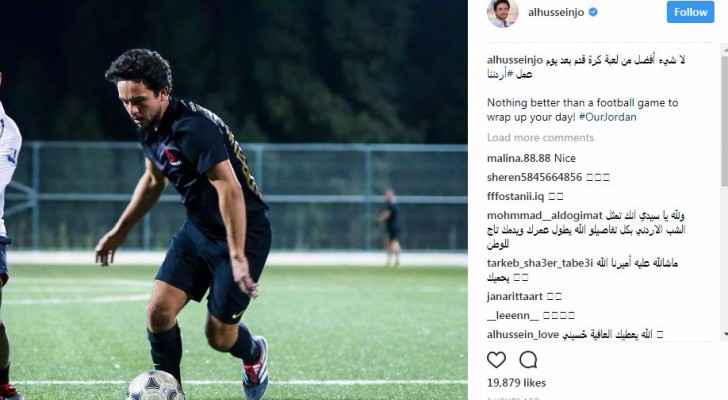Click the heart like icon
This screenshot has height=400, width=728.
[x=496, y=360]
